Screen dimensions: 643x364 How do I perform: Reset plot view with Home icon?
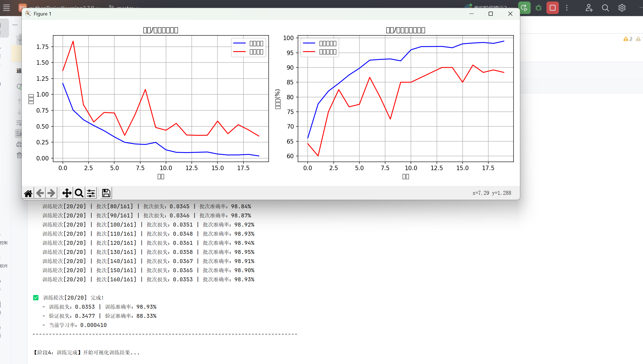[x=28, y=193]
